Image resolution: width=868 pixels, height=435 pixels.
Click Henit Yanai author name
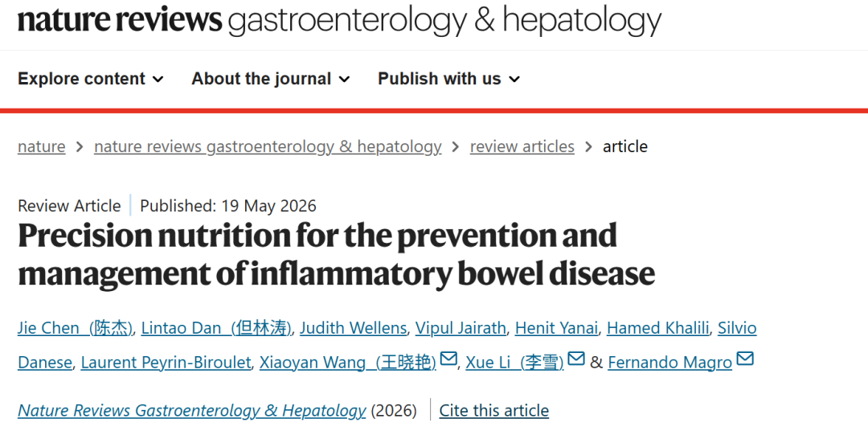coord(556,328)
